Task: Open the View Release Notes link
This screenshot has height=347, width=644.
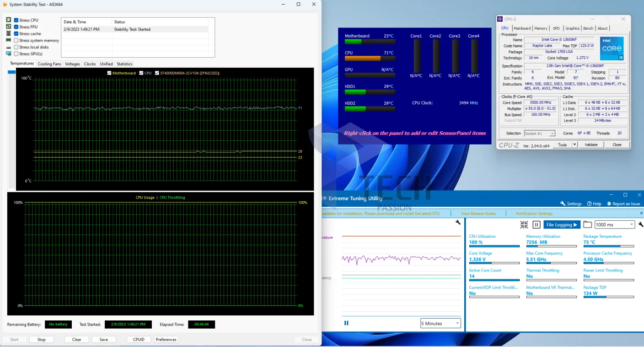Action: tap(478, 214)
